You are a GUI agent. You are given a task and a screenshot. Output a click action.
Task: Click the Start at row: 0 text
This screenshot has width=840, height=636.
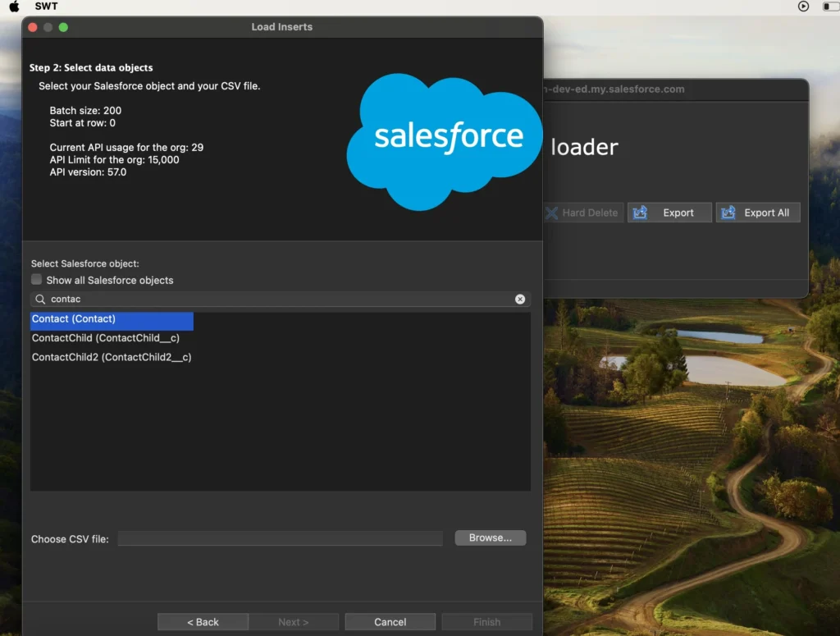83,123
